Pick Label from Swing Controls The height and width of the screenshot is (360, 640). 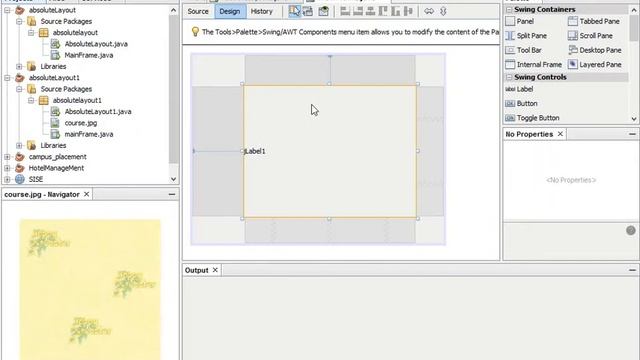pyautogui.click(x=519, y=89)
